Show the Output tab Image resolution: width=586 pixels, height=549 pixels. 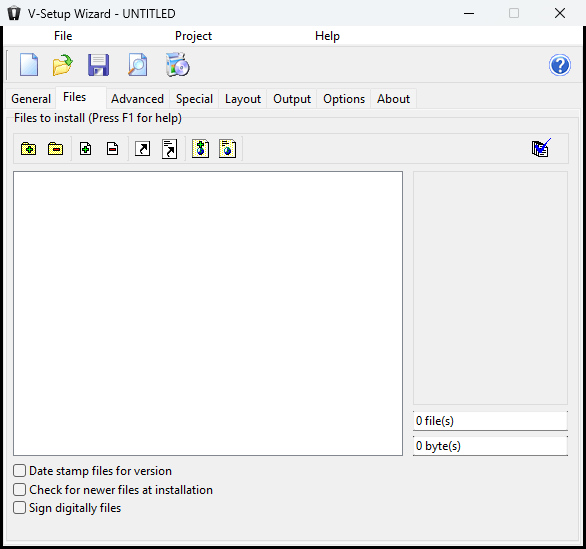point(292,99)
